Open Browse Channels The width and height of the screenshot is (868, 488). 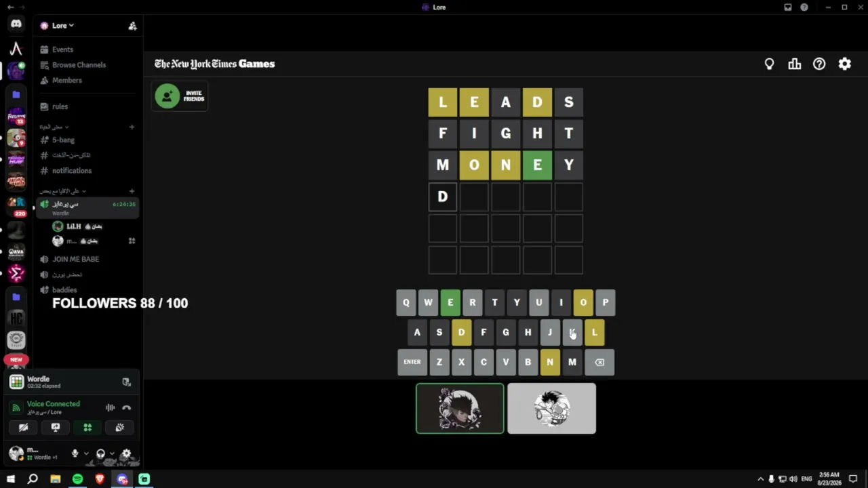tap(88, 65)
